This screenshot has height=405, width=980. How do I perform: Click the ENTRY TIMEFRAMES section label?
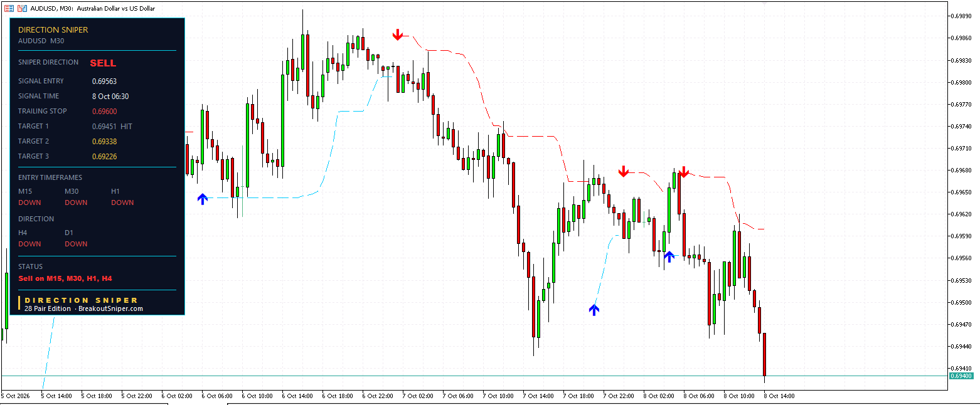tap(50, 177)
